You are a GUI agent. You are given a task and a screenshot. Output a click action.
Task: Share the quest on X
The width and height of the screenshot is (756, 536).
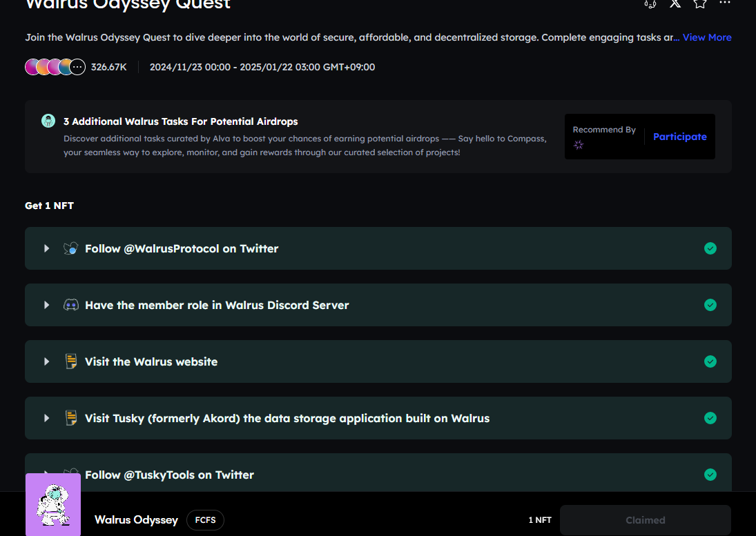(675, 3)
